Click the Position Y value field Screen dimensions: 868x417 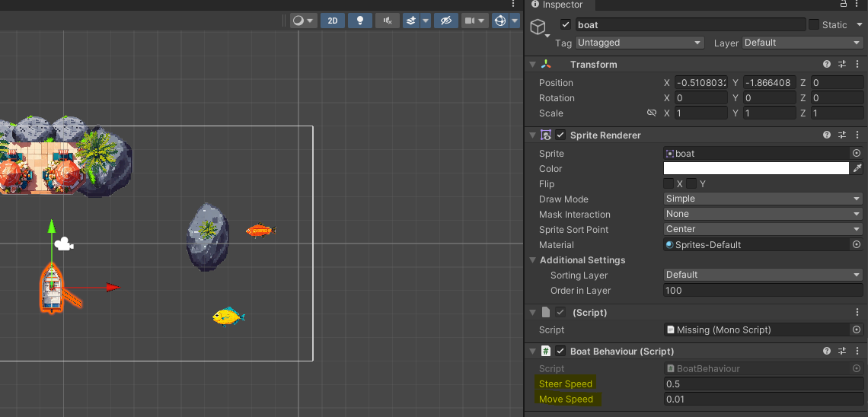point(770,82)
